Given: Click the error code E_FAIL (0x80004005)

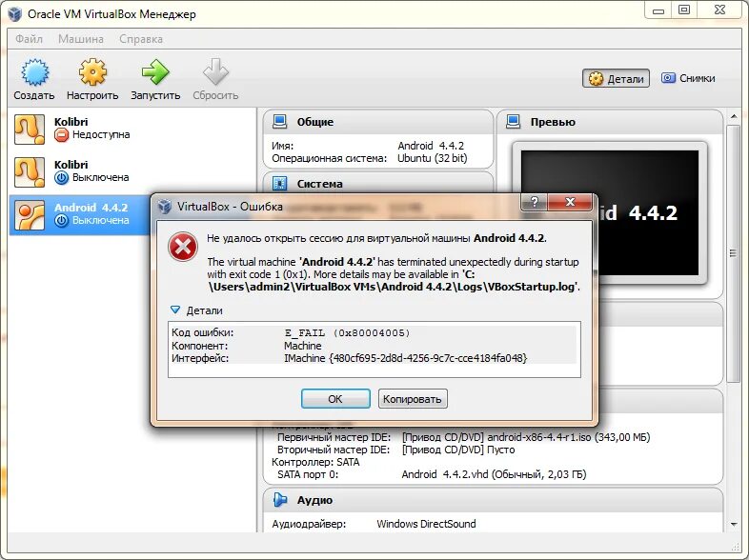Looking at the screenshot, I should pos(347,332).
